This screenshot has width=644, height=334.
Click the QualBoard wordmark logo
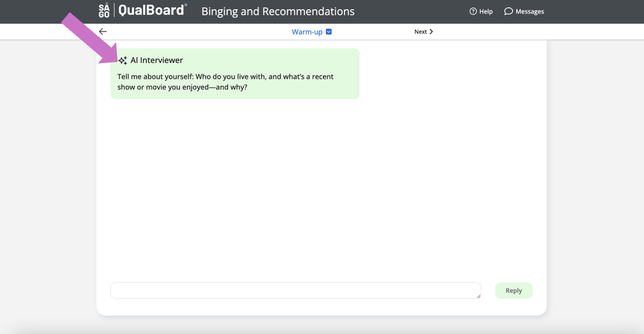(x=152, y=10)
